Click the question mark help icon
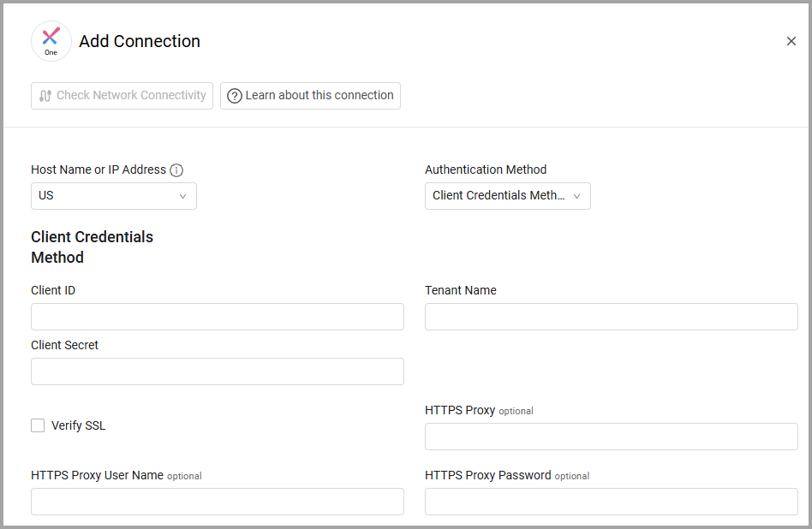Image resolution: width=812 pixels, height=529 pixels. tap(235, 96)
